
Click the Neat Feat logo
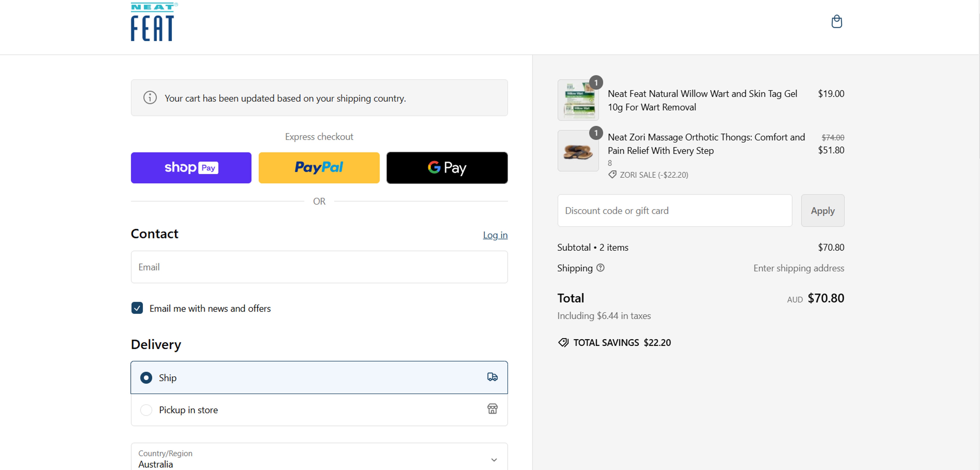tap(154, 22)
